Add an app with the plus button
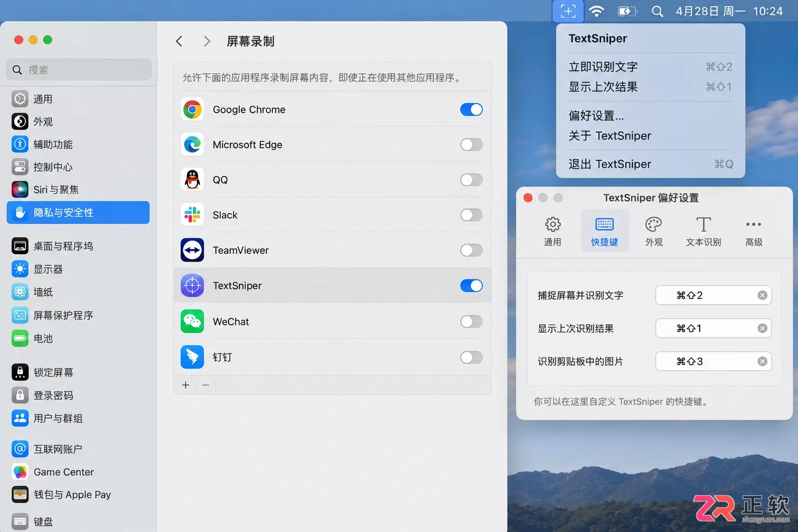 pos(186,385)
